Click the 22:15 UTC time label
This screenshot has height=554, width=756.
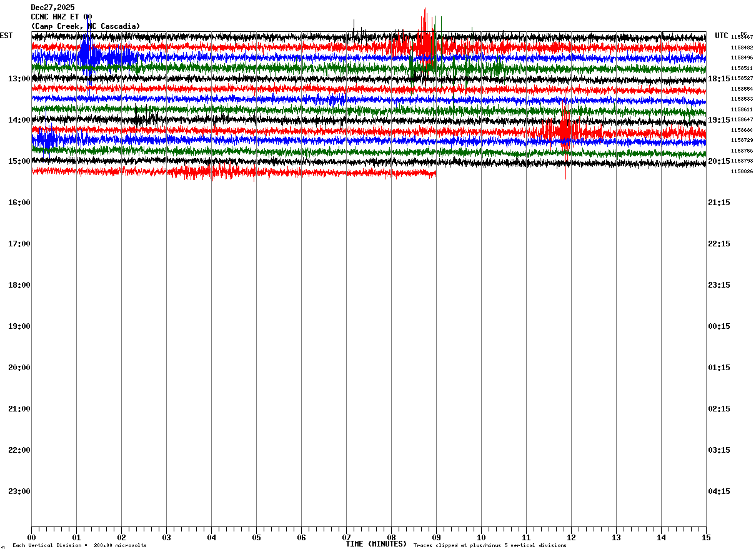[x=719, y=244]
